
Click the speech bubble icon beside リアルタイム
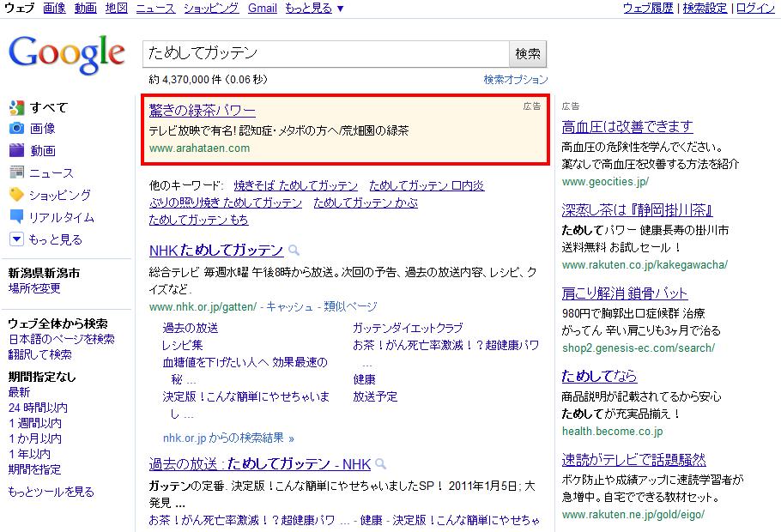(x=16, y=217)
